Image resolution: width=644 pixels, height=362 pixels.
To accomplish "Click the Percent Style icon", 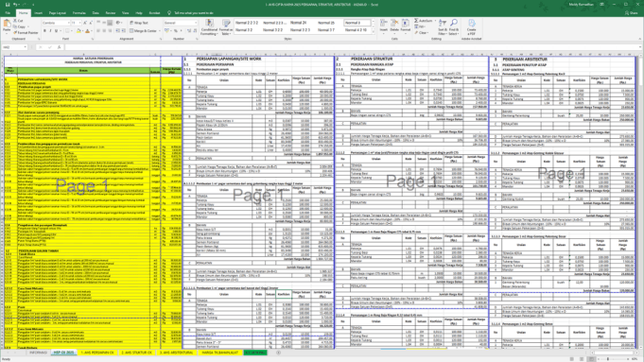I will [176, 31].
